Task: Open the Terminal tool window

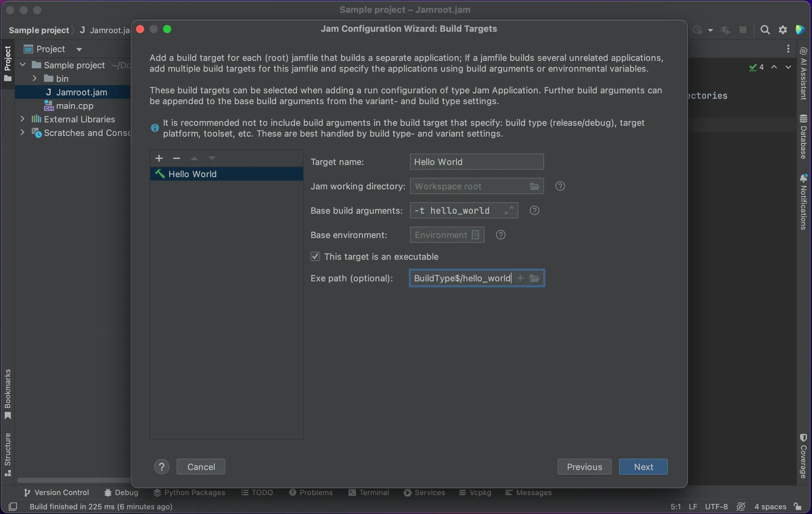Action: 369,492
